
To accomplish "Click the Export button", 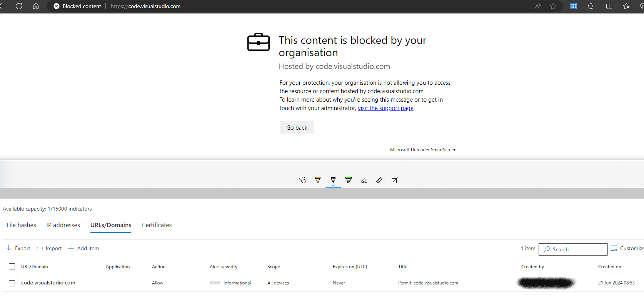I will pyautogui.click(x=18, y=249).
